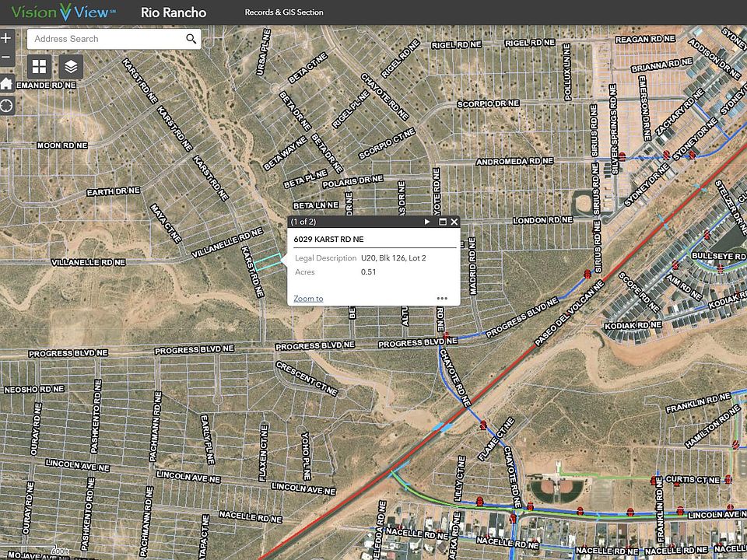Viewport: 747px width, 560px height.
Task: Click the highlighted cyan parcel outline
Action: [267, 262]
